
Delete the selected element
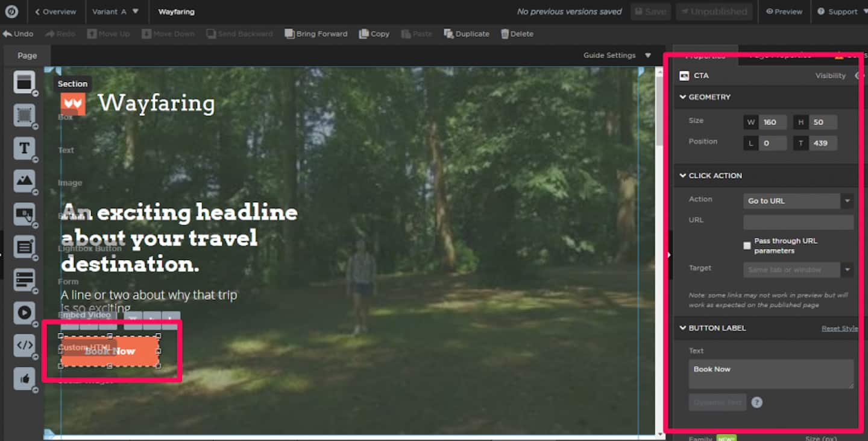(x=517, y=34)
